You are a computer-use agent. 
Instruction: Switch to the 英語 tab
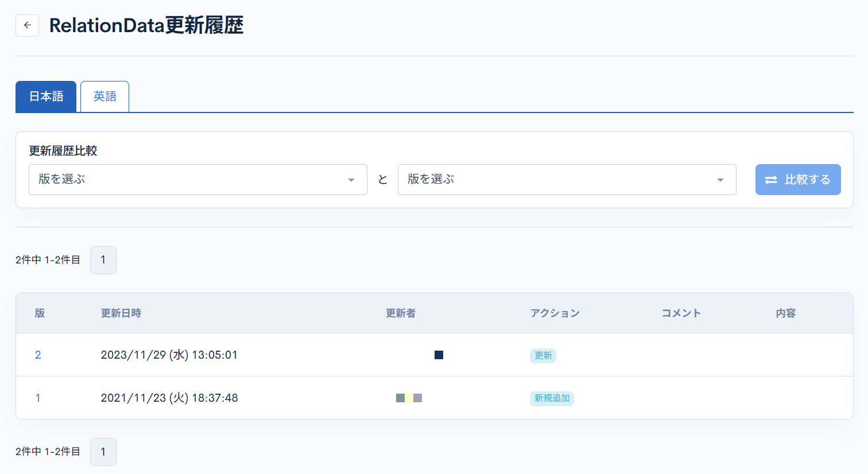(105, 96)
